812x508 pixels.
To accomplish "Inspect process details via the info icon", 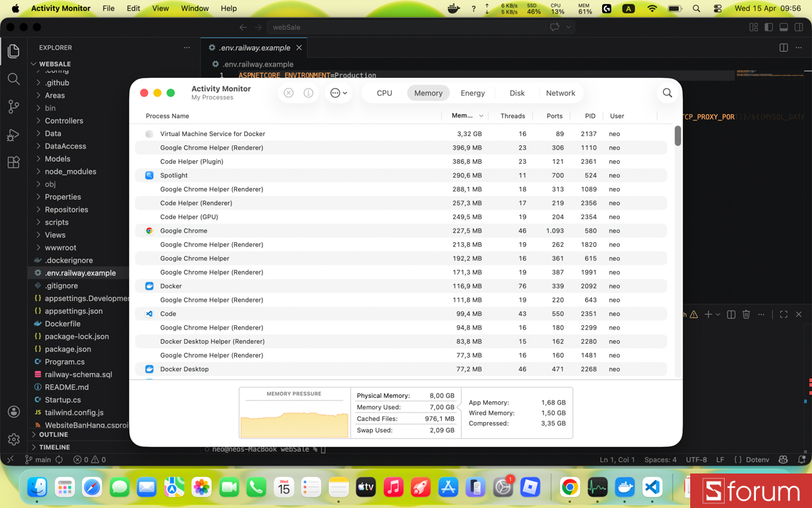I will (x=308, y=93).
